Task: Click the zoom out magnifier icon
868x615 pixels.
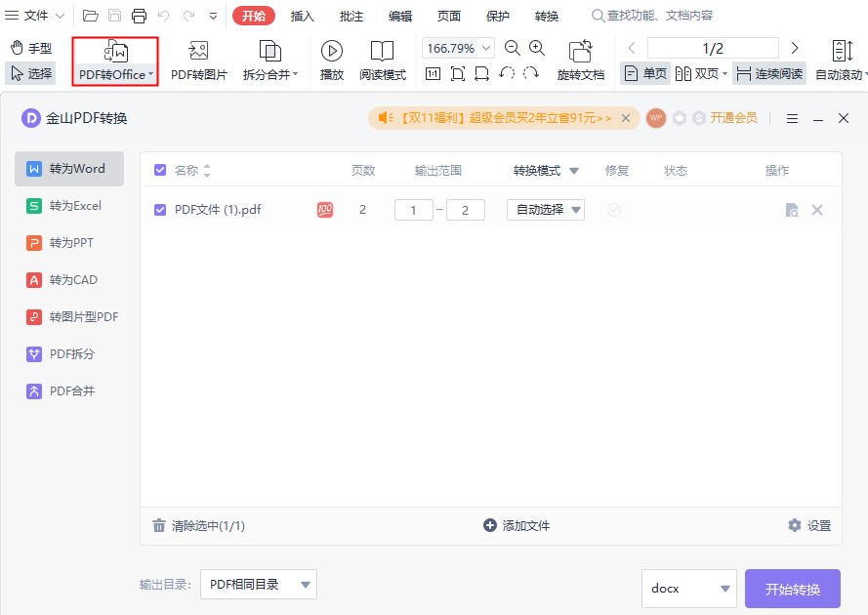Action: coord(512,48)
